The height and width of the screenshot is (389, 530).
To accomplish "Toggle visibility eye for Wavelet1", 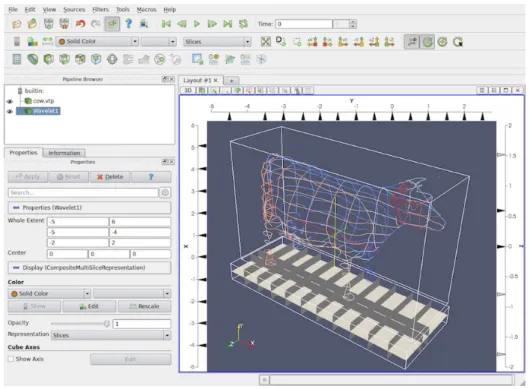I will click(x=9, y=111).
